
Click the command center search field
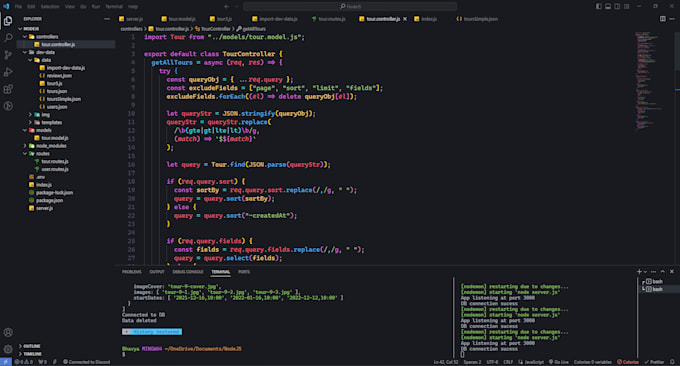tap(350, 7)
